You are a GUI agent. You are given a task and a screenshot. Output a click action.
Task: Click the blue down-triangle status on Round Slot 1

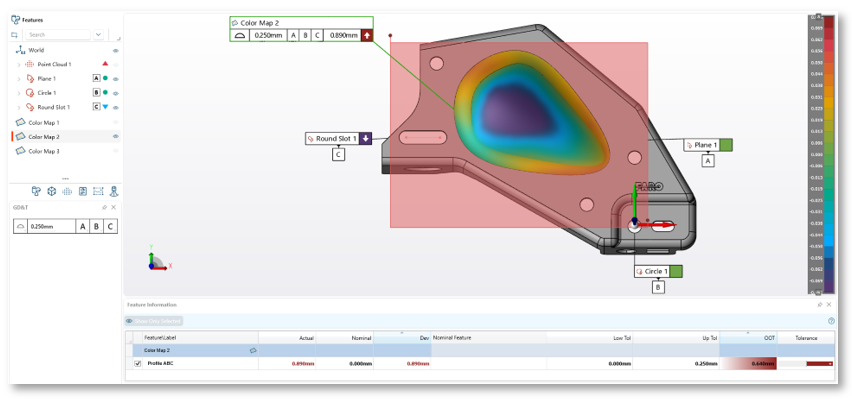tap(105, 107)
